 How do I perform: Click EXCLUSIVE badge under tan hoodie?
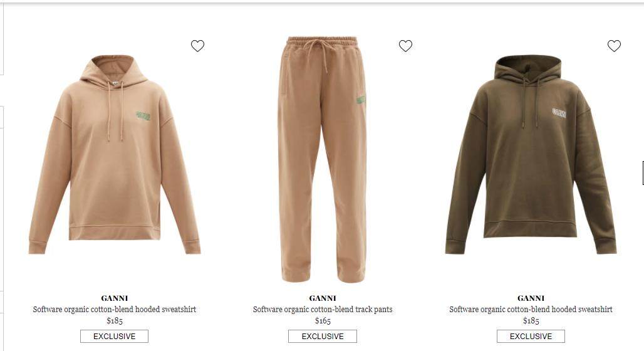[x=114, y=336]
